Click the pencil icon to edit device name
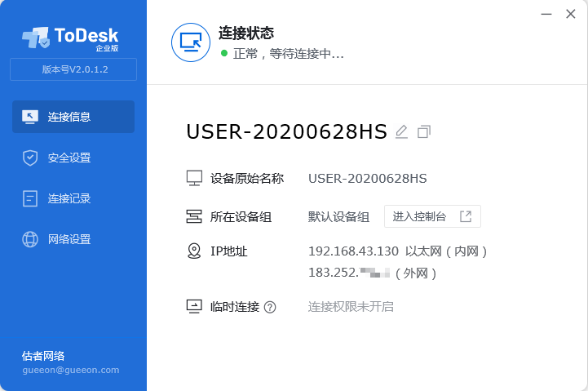Viewport: 588px width, 391px height. [401, 131]
